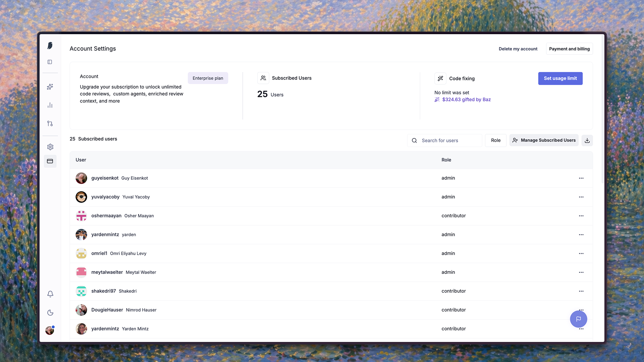Open the three-dot menu for shakedri97
Viewport: 644px width, 362px height.
point(581,291)
